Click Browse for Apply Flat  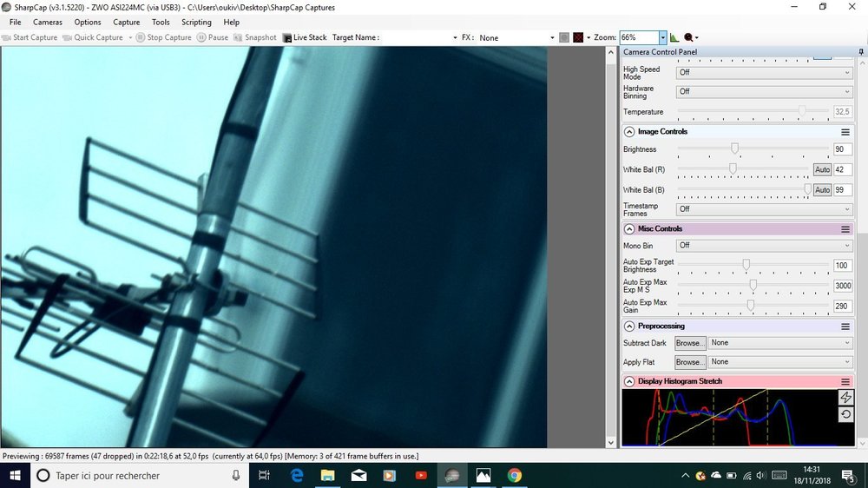click(x=690, y=362)
